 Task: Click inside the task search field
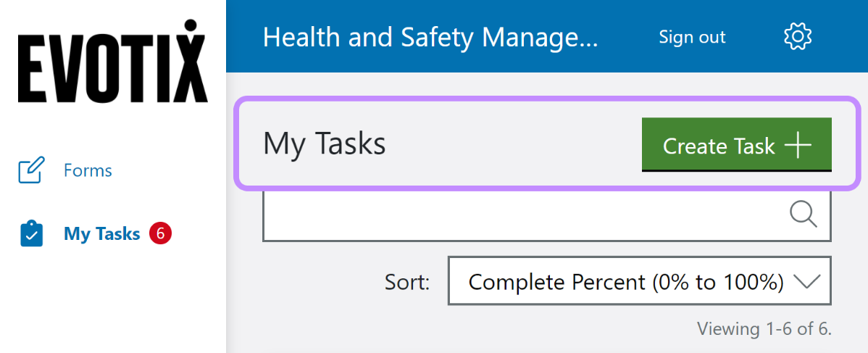pos(522,215)
